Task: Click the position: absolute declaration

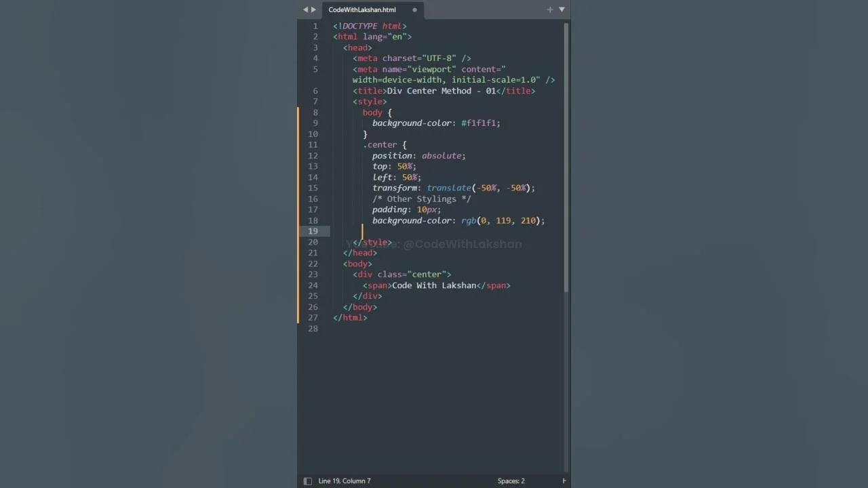Action: tap(419, 156)
